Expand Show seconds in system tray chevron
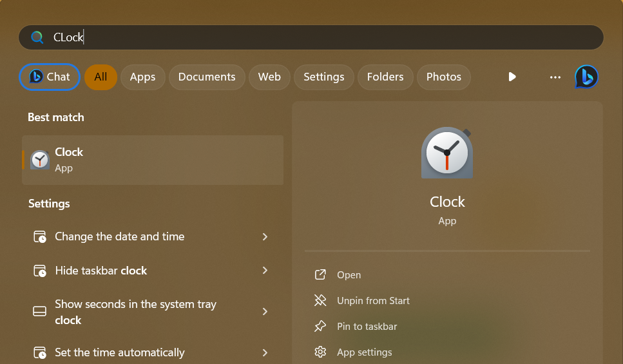Screen dimensions: 623x364 pyautogui.click(x=265, y=312)
